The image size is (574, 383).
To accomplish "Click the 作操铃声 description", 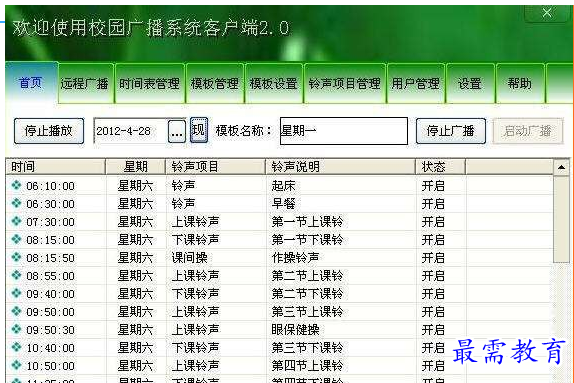I will point(295,257).
